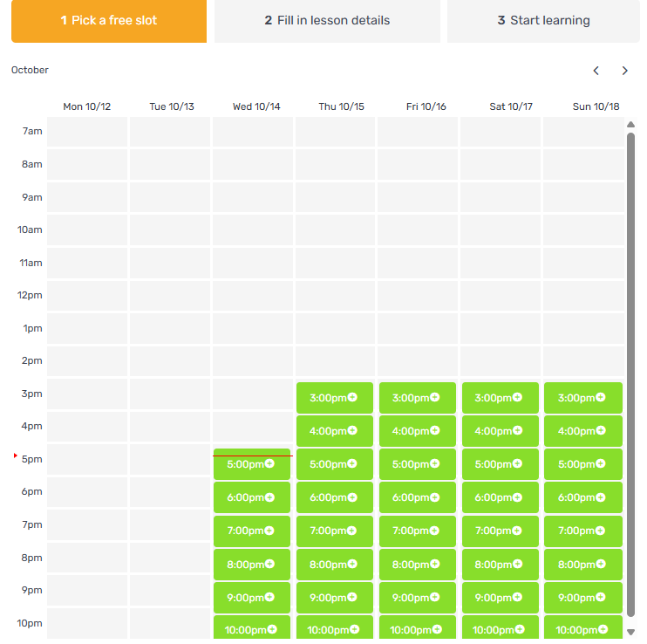Book Saturday 10/17 5:00pm slot
The height and width of the screenshot is (644, 647).
point(501,464)
